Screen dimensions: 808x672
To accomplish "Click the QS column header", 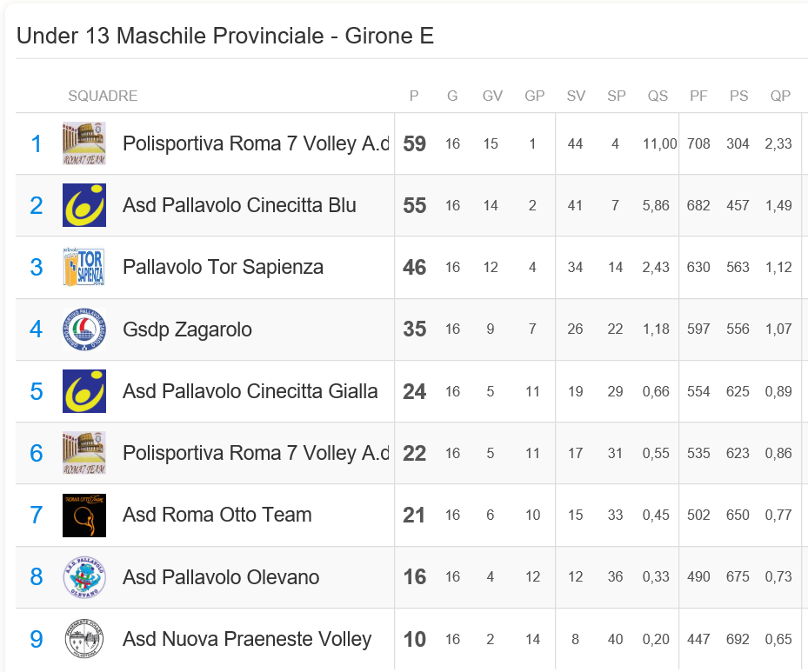I will pos(658,96).
